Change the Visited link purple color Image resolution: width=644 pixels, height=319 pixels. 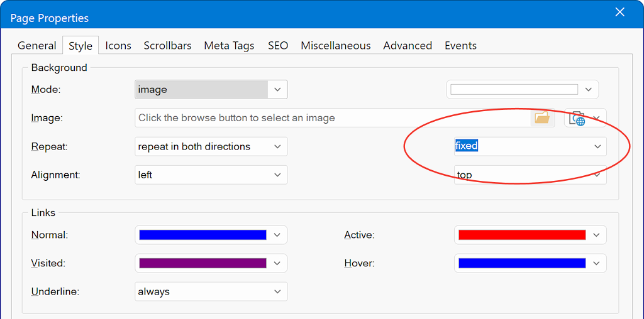pos(203,263)
